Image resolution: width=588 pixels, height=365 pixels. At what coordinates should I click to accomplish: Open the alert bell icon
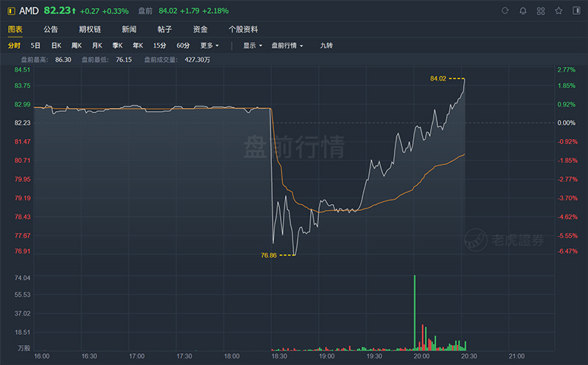coord(523,10)
